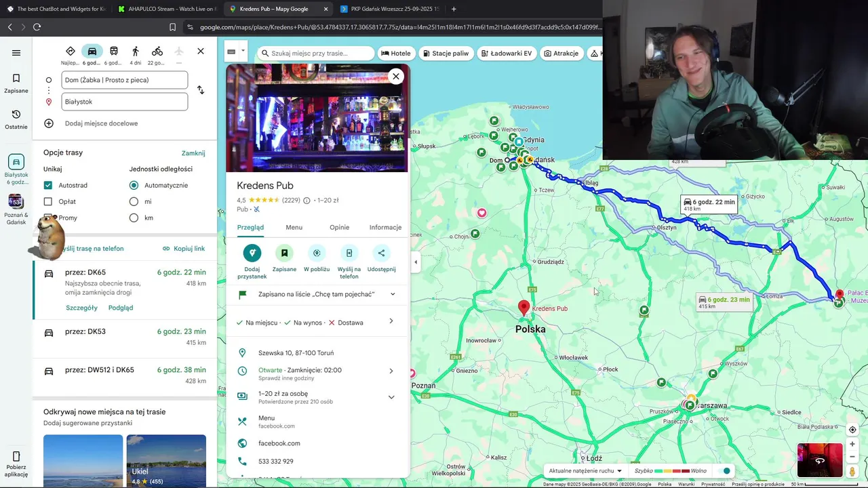Expand opening hours chevron

click(x=391, y=371)
